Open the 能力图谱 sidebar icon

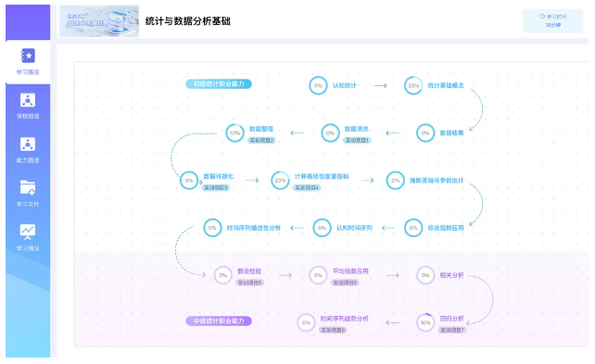pyautogui.click(x=28, y=144)
